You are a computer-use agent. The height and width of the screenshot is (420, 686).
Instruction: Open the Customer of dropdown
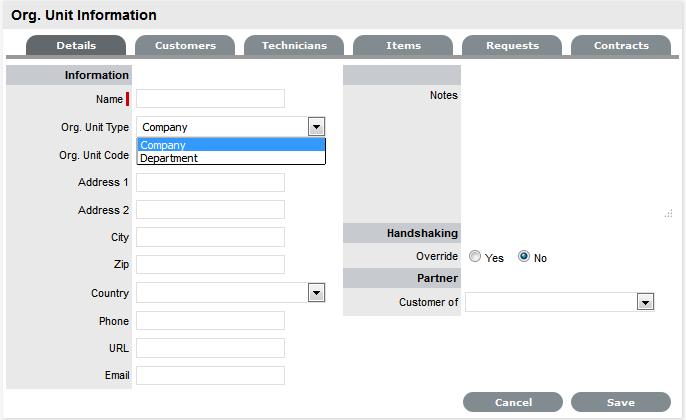(x=645, y=302)
